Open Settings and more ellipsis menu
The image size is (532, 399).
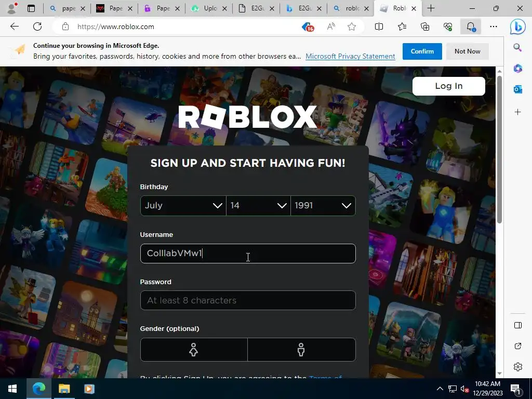[x=494, y=26]
